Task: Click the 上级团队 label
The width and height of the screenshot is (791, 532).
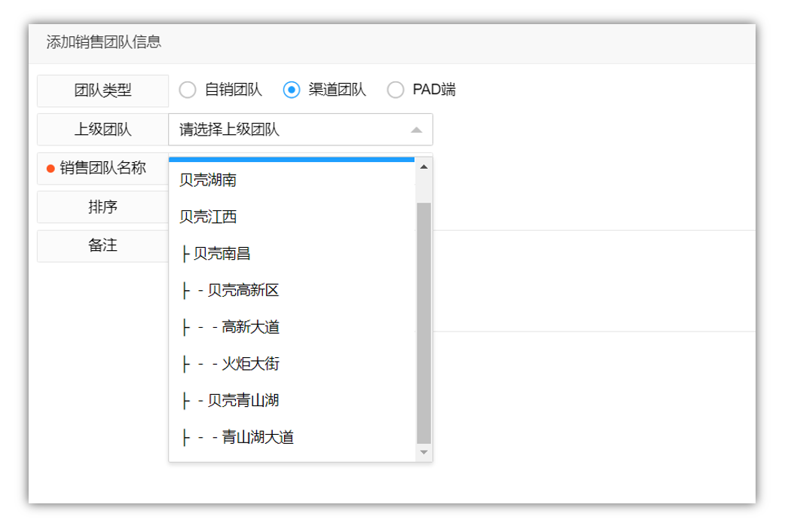Action: (x=103, y=130)
